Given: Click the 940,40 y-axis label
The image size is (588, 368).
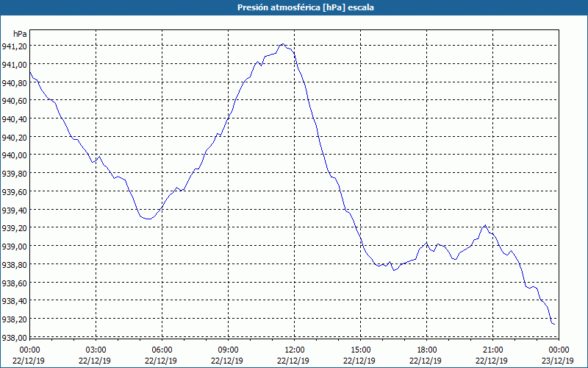Looking at the screenshot, I should coord(15,119).
